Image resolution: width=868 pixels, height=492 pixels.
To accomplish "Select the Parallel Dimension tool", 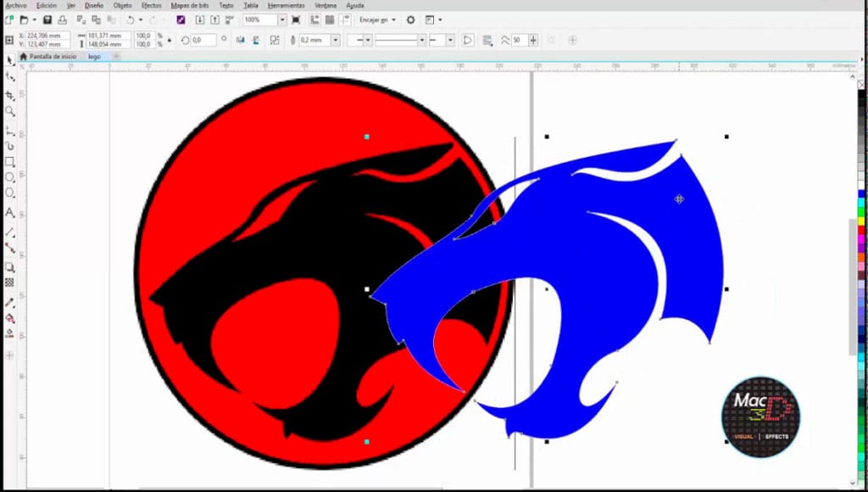I will 9,232.
